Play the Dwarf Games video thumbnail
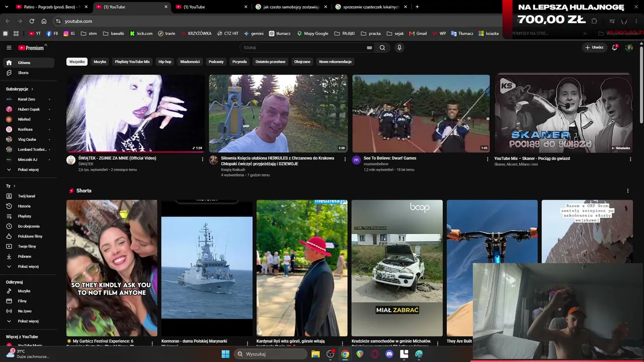644x362 pixels. click(x=421, y=114)
